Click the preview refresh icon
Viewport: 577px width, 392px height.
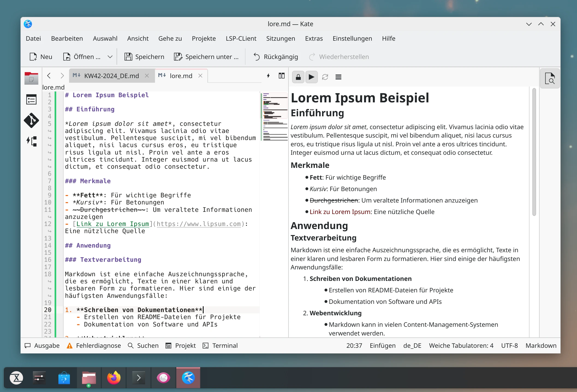325,77
